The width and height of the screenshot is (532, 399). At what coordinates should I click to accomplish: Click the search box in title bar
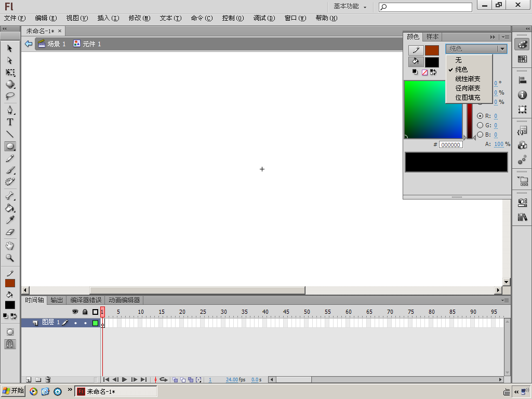[x=425, y=7]
